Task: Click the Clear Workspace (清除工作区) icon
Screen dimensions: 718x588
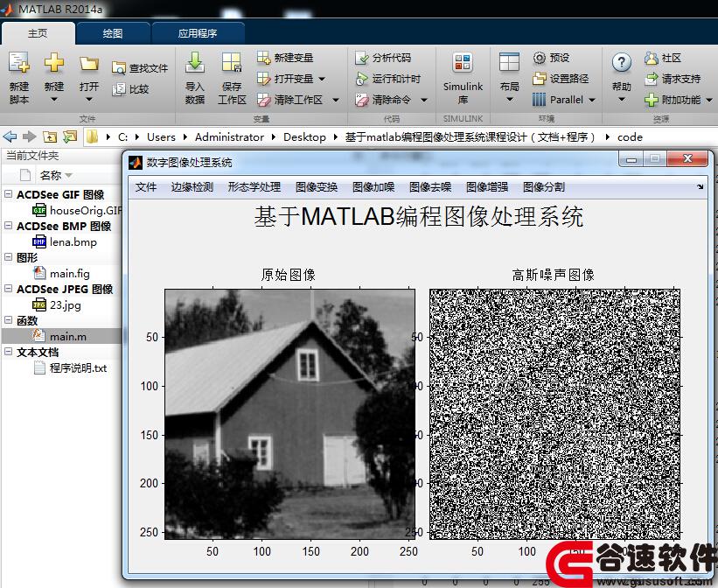Action: click(x=264, y=100)
